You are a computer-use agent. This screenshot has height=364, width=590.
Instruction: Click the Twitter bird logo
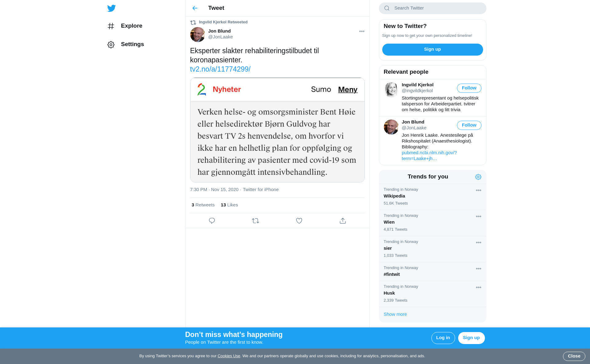click(111, 8)
